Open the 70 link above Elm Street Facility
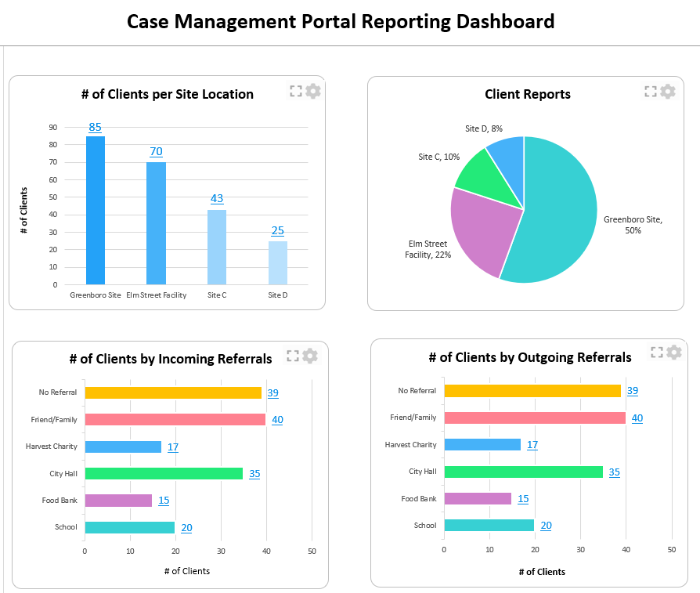The image size is (700, 593). 156,151
